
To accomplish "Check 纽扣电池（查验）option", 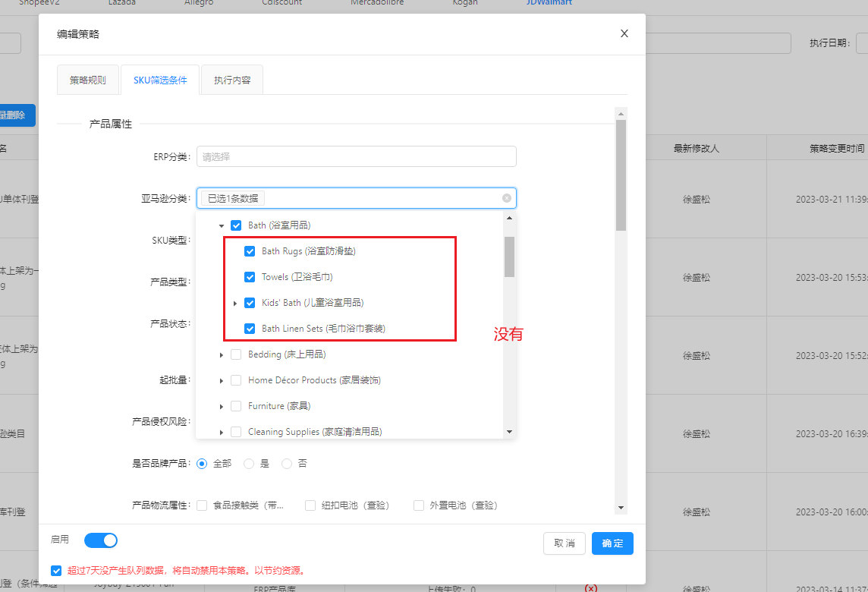I will (310, 505).
